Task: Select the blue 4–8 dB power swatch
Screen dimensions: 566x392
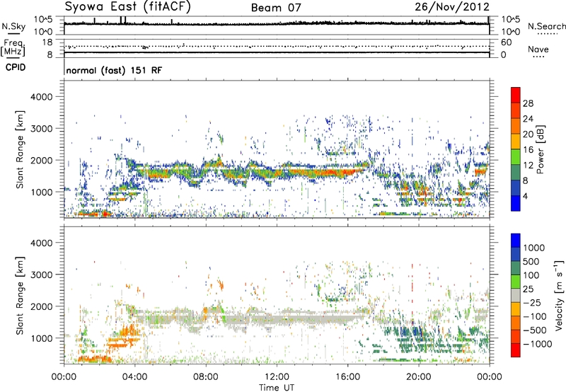Action: [x=516, y=188]
